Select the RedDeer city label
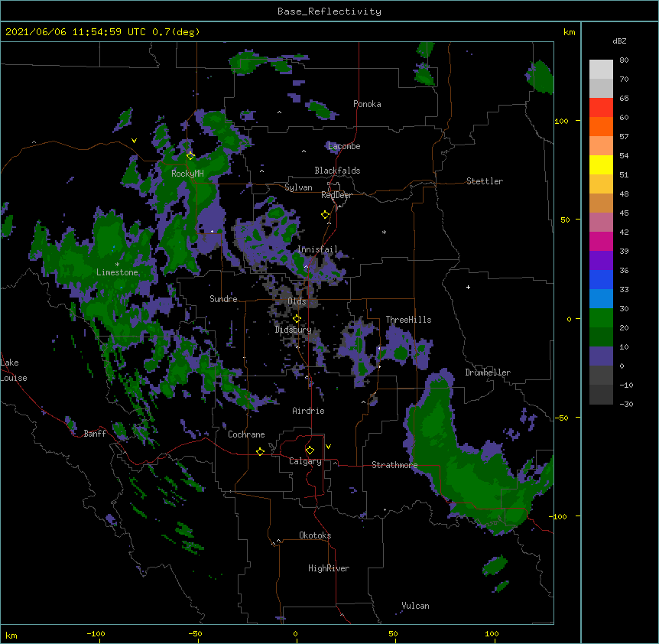The image size is (659, 644). tap(336, 195)
